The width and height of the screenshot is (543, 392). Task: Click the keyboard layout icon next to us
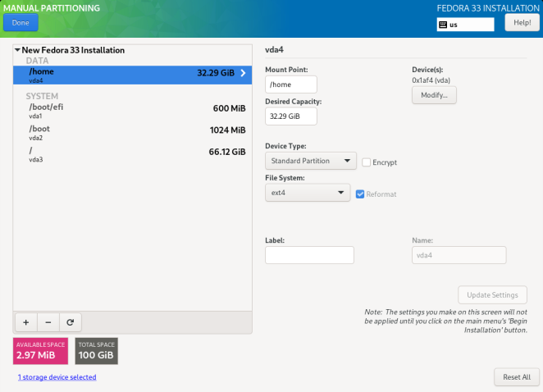(443, 25)
